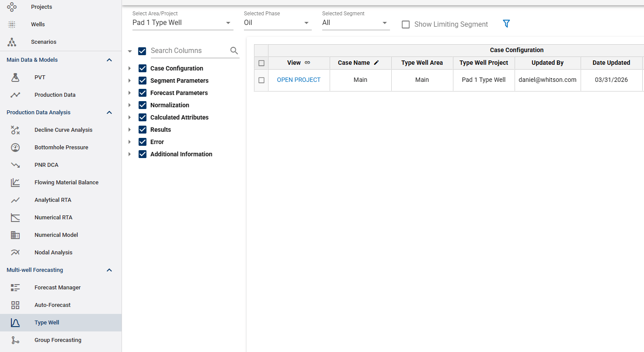Open Decline Curve Analysis from the sidebar icon

pyautogui.click(x=15, y=130)
